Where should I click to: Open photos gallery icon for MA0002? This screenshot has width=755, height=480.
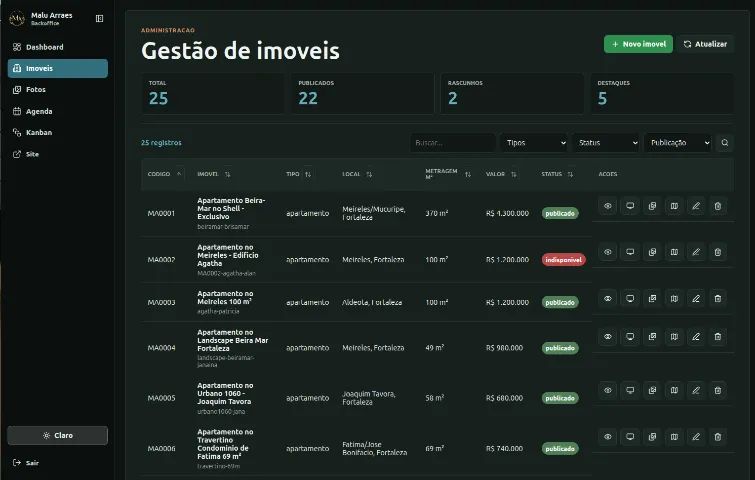pyautogui.click(x=652, y=252)
